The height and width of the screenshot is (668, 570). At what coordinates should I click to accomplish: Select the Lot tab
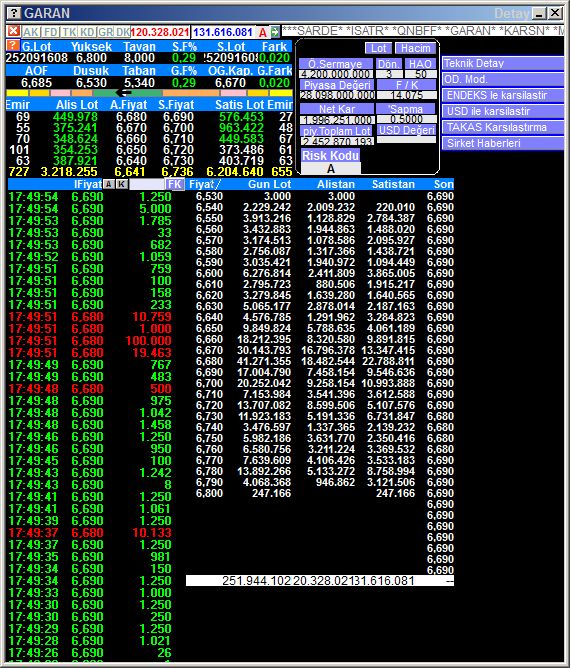pos(378,48)
